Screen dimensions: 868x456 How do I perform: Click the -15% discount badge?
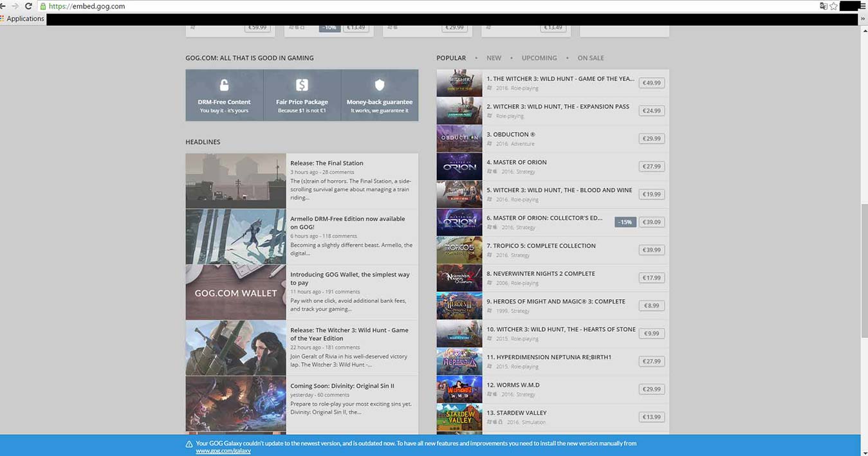[x=625, y=222]
